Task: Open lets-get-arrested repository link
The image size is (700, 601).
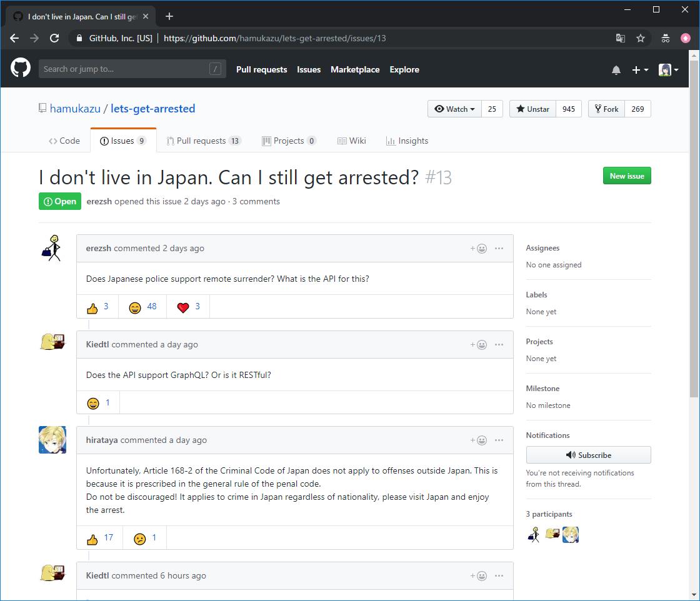Action: 152,109
